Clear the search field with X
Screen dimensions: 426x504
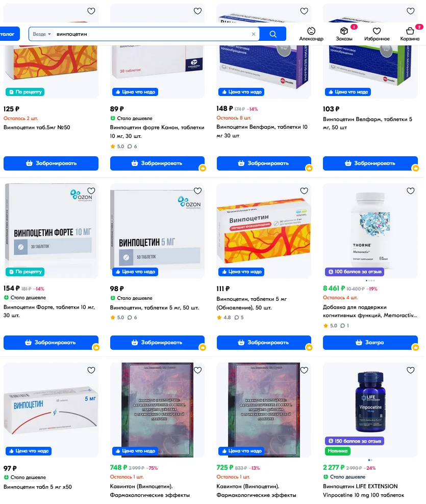(x=253, y=34)
